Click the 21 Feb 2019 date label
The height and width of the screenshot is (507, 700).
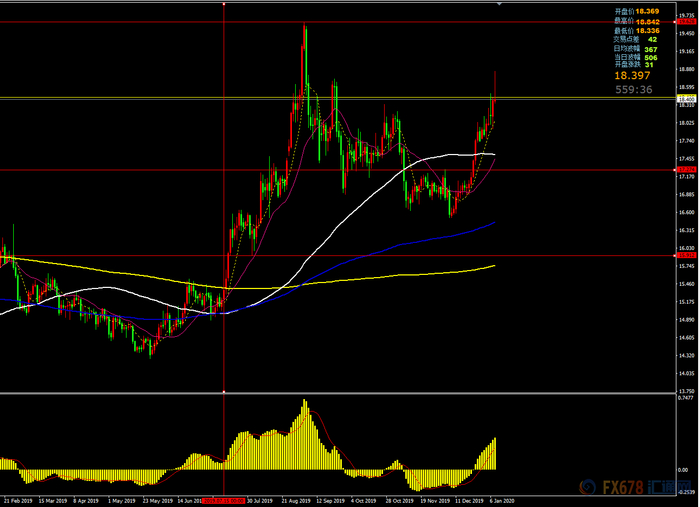point(18,501)
